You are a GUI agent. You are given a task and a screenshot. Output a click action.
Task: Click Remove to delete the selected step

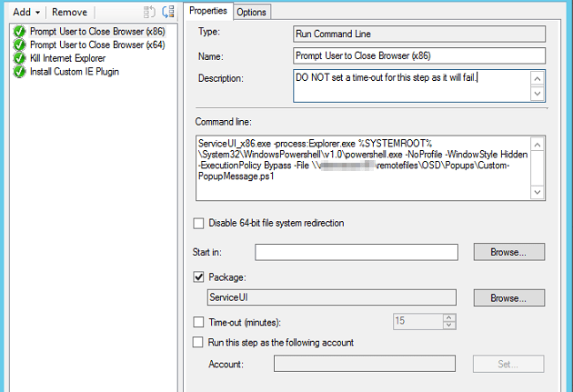coord(69,12)
